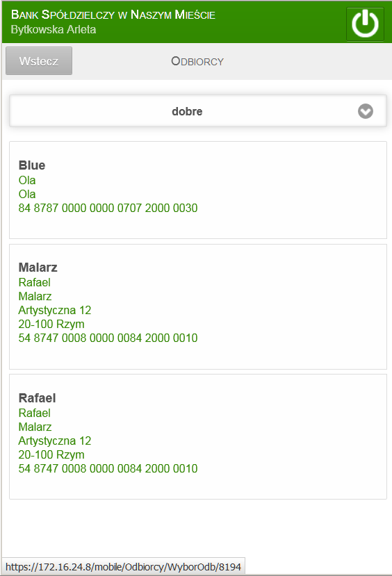Click Blue account number 84 8787 0000

tap(108, 208)
